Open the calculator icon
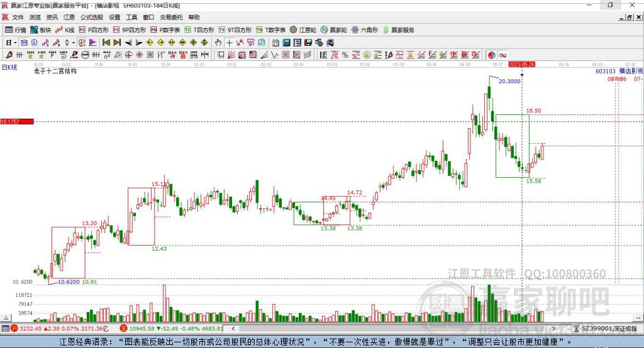Viewport: 644px width, 348px height. pos(286,43)
